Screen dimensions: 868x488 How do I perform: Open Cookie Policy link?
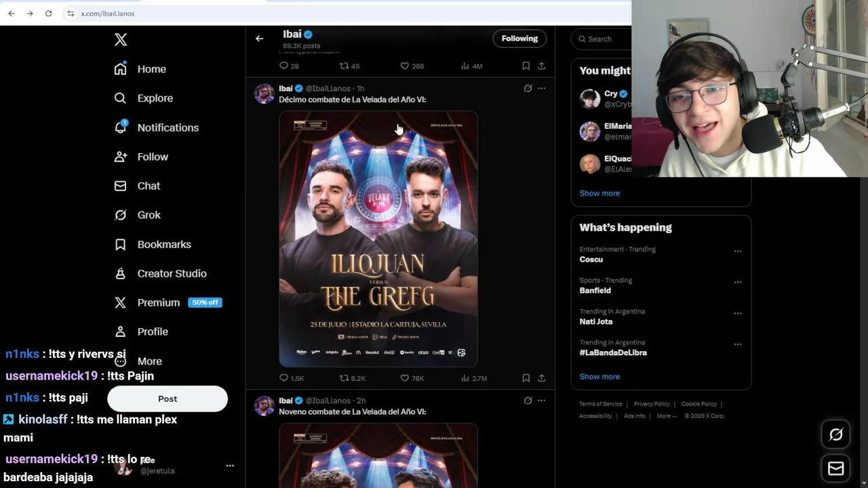(x=699, y=404)
